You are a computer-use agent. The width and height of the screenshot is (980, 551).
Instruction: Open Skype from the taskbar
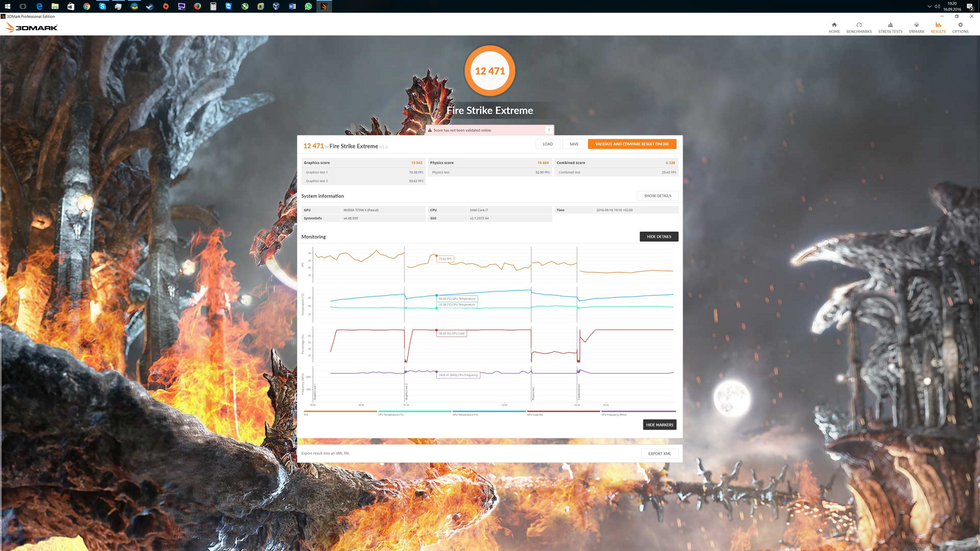pyautogui.click(x=103, y=6)
